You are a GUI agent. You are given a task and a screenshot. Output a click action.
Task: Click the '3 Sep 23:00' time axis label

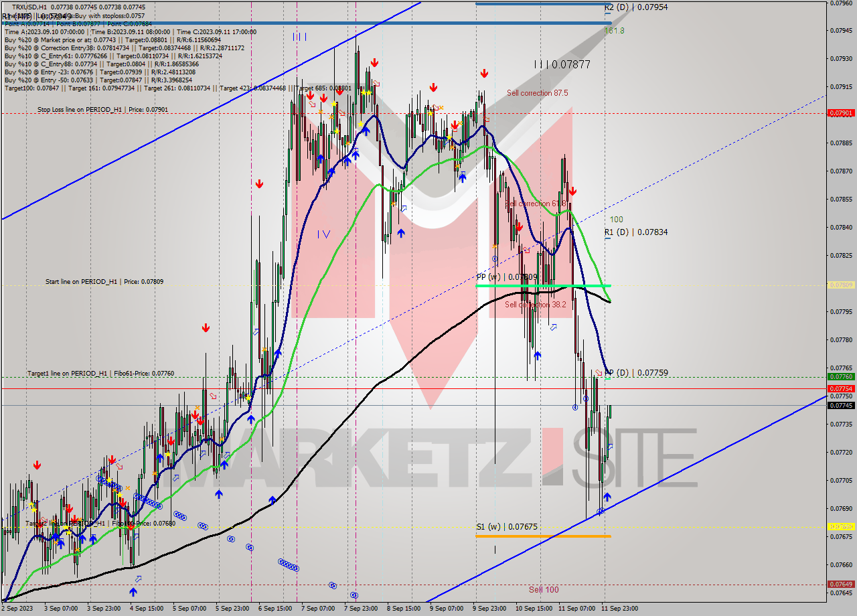click(x=103, y=609)
